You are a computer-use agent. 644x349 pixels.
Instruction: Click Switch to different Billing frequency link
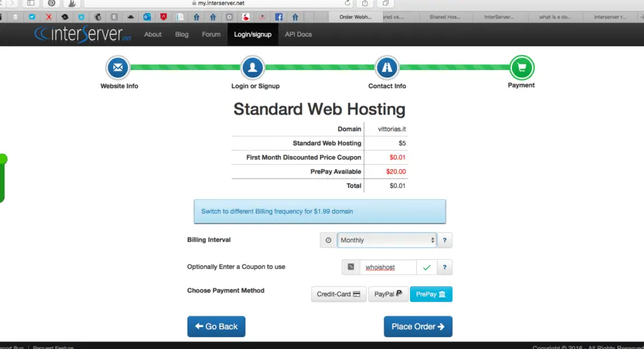[277, 211]
